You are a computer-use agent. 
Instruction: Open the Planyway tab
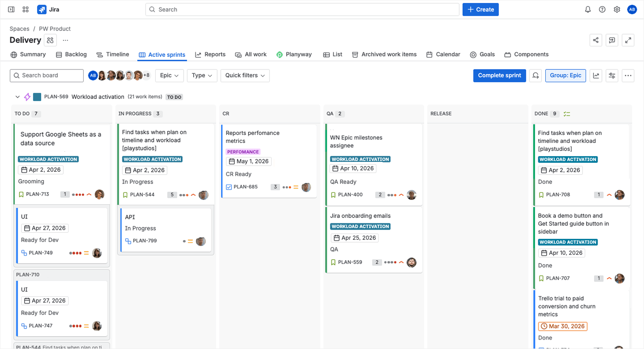pos(294,54)
